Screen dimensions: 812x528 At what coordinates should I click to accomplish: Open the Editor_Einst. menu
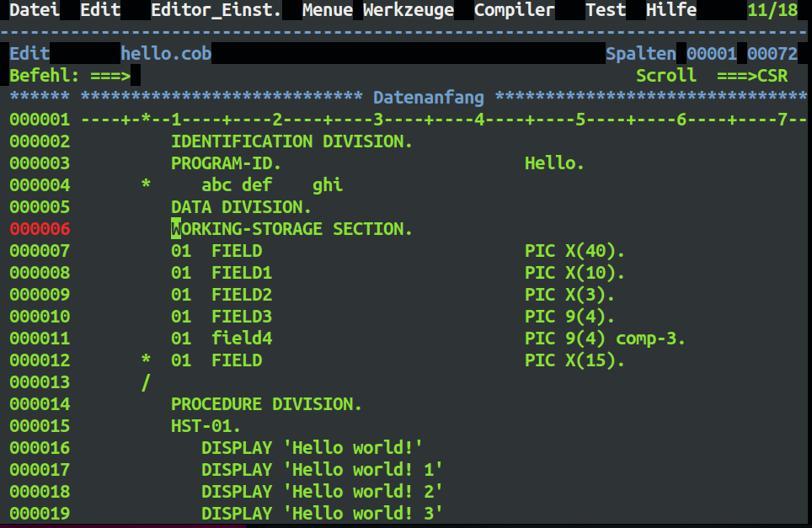pos(216,10)
